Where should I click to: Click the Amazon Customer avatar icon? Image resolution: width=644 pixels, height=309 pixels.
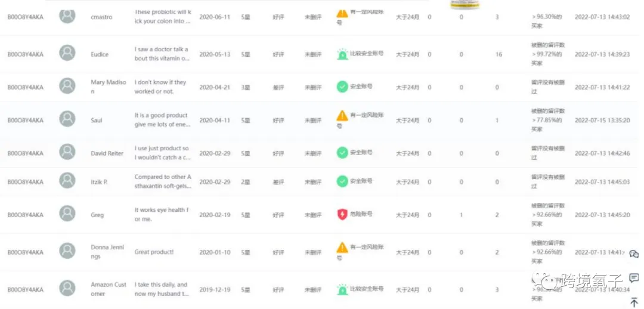click(x=67, y=288)
